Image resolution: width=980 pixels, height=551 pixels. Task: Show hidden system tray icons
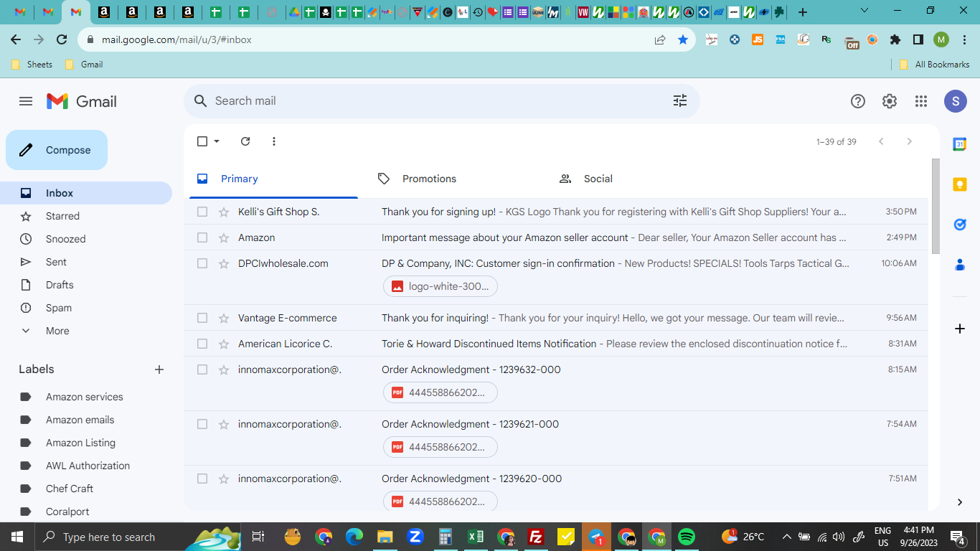786,537
